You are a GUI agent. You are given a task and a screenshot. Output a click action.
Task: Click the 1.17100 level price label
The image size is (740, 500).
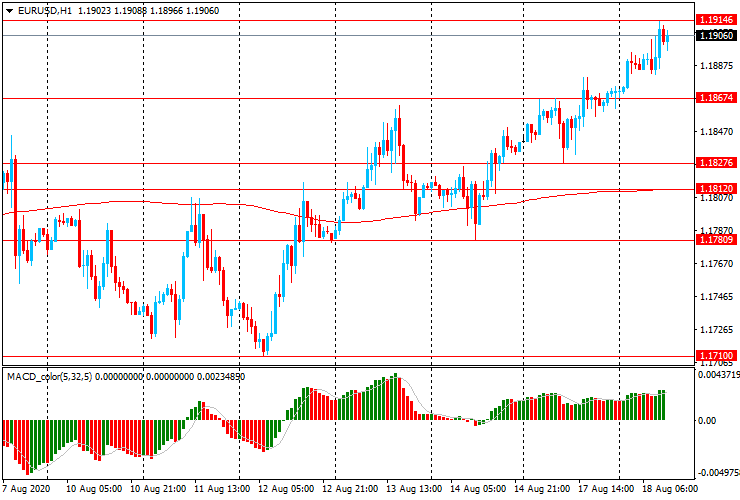[x=716, y=356]
